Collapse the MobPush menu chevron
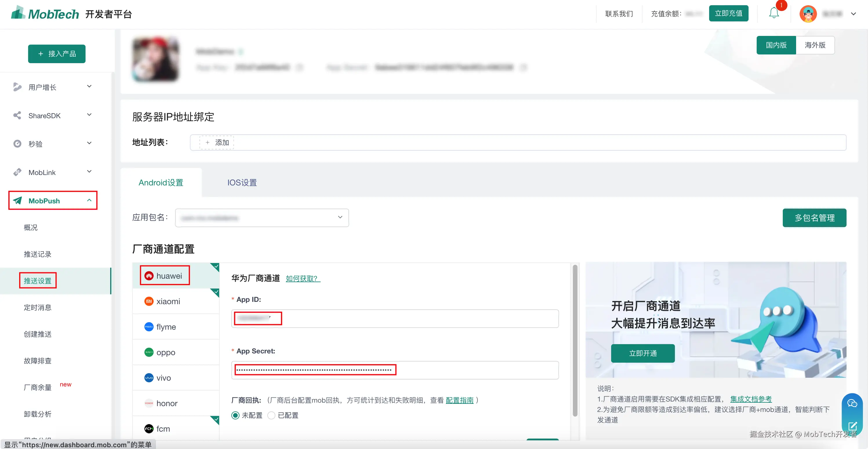This screenshot has width=868, height=449. coord(89,200)
